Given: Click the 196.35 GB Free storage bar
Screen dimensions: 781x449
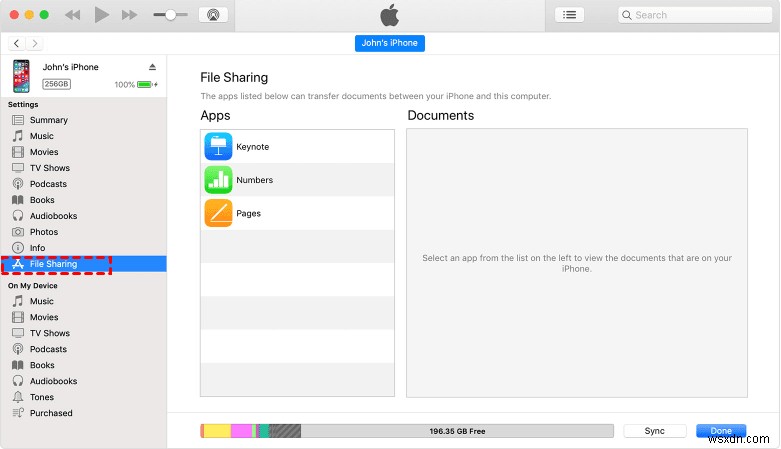Looking at the screenshot, I should pyautogui.click(x=457, y=431).
